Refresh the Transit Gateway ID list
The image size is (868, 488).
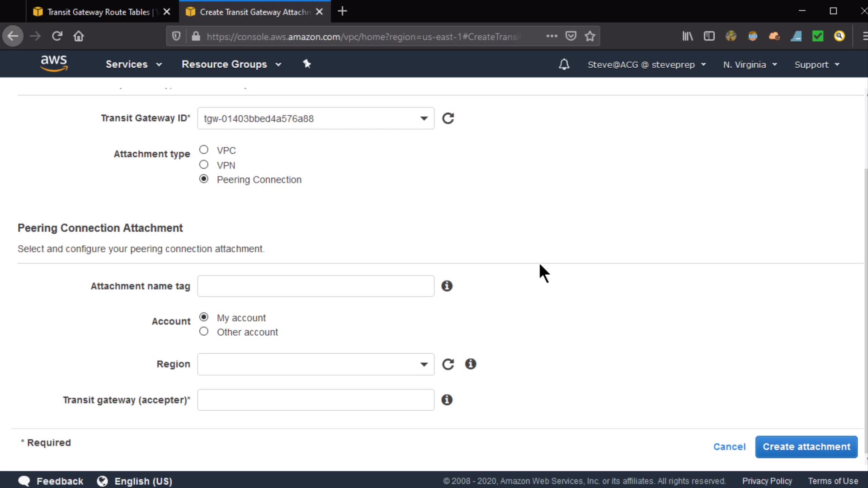[x=448, y=118]
